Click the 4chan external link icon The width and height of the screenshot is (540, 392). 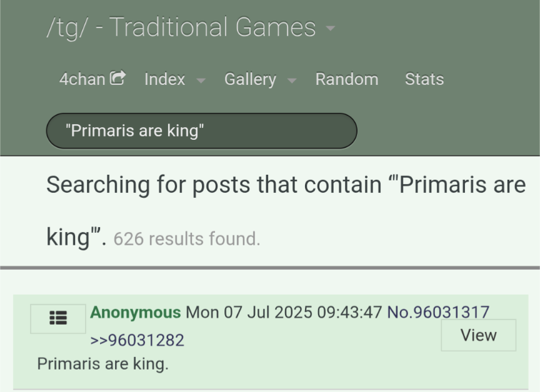tap(117, 78)
